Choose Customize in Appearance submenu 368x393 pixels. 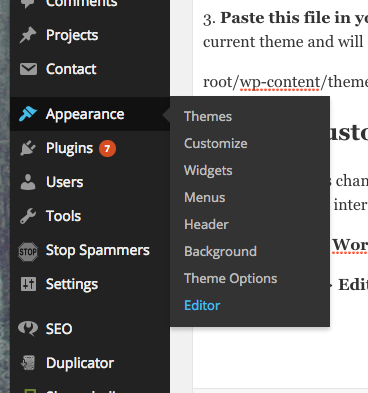[216, 144]
